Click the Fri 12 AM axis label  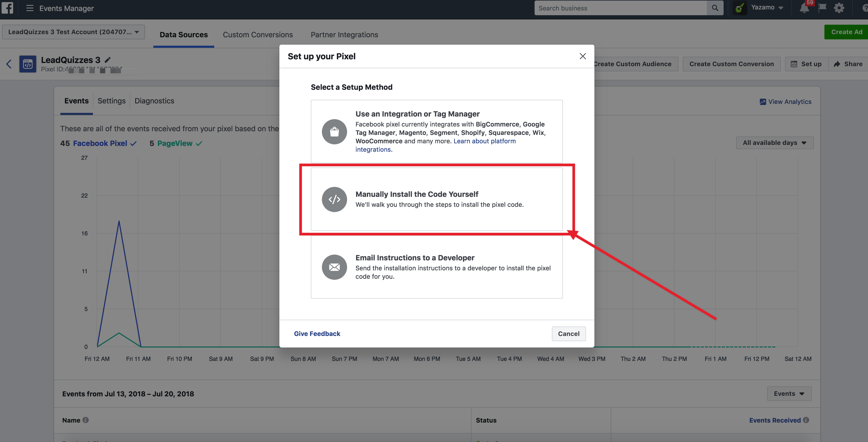click(97, 359)
